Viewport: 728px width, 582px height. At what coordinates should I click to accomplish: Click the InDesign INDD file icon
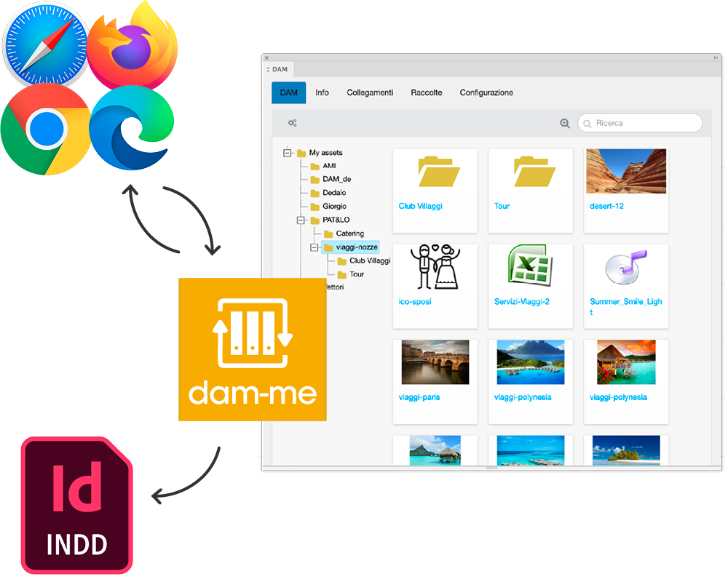pyautogui.click(x=77, y=506)
